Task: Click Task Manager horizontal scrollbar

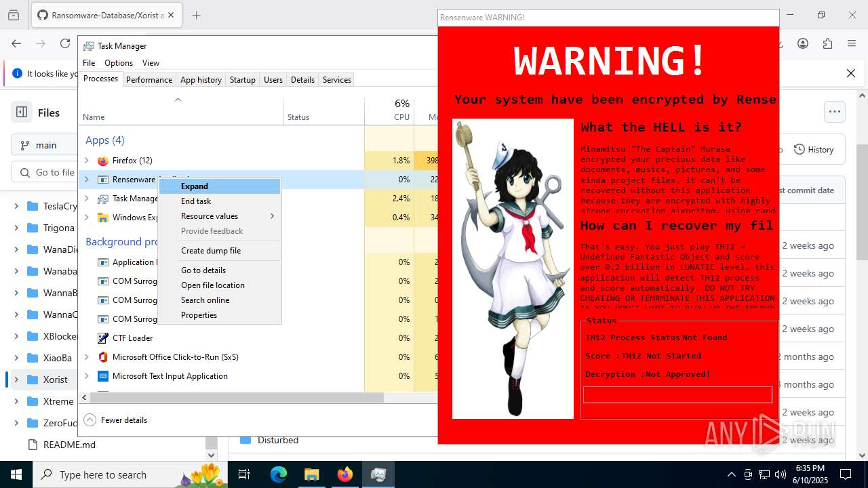Action: pyautogui.click(x=237, y=398)
